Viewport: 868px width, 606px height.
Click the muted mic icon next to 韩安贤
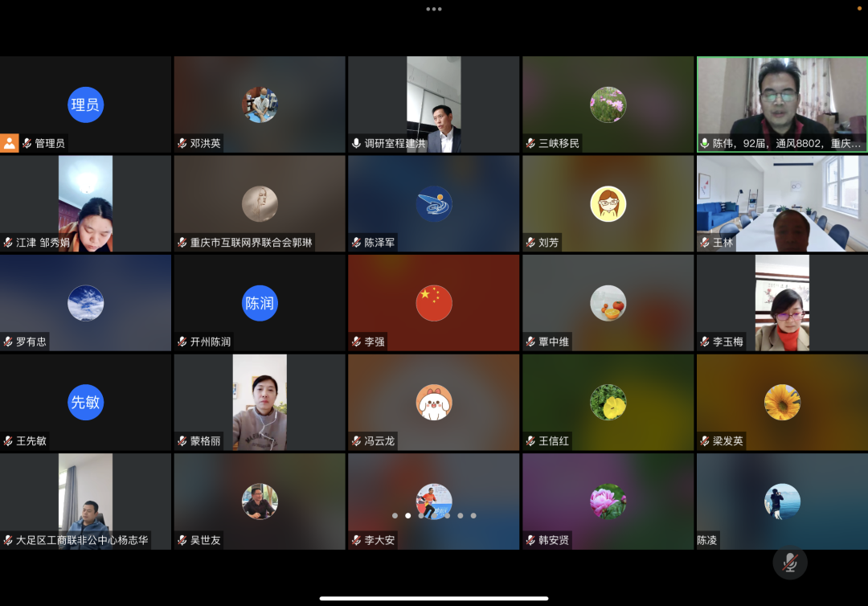[530, 540]
